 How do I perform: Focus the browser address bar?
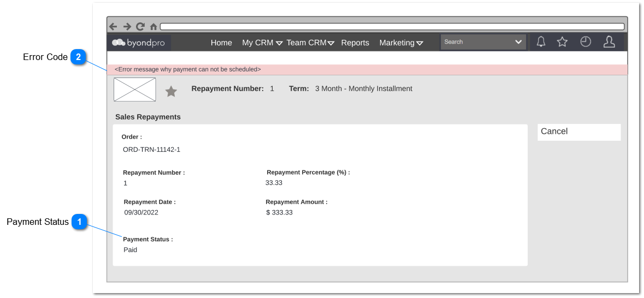pos(392,27)
